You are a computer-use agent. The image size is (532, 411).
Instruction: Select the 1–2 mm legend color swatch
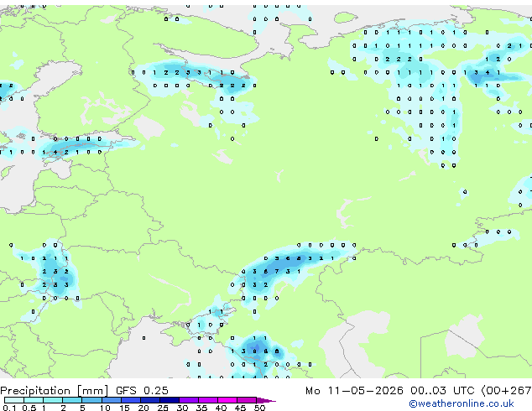tap(53, 400)
